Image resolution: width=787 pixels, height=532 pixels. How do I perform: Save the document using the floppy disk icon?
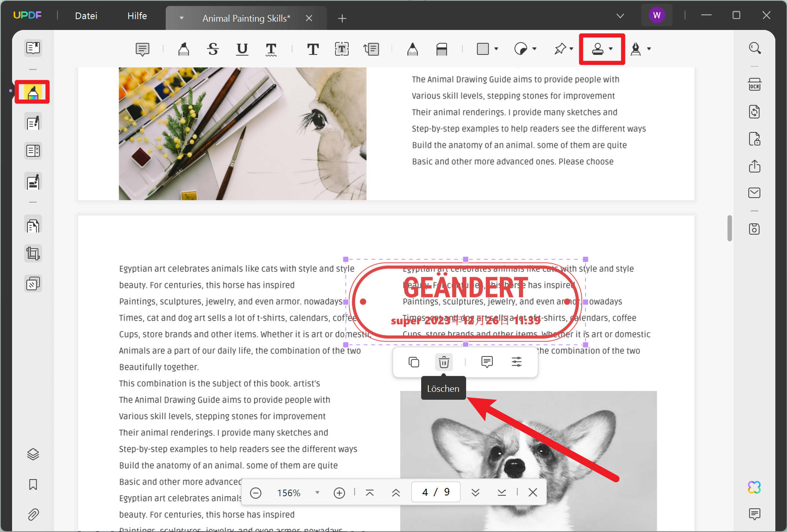click(755, 228)
